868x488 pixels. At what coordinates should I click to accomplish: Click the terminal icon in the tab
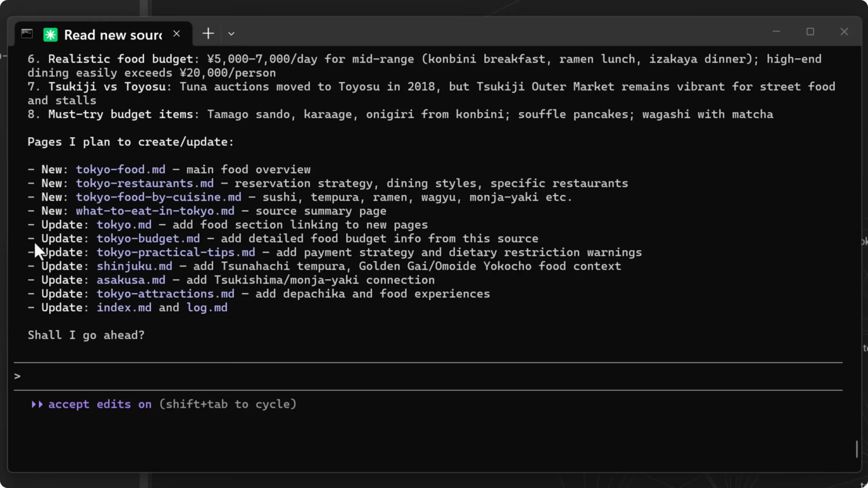pyautogui.click(x=27, y=34)
